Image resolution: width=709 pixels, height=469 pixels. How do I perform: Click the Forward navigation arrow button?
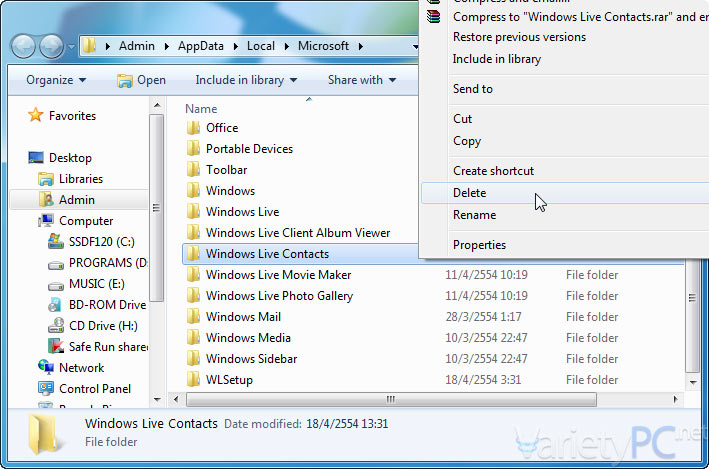coord(51,46)
